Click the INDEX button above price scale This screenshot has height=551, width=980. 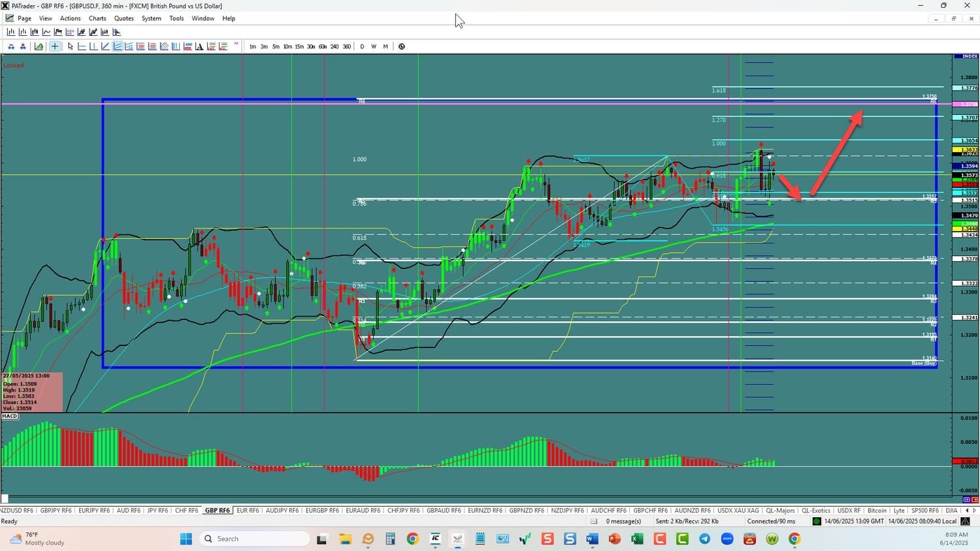966,57
